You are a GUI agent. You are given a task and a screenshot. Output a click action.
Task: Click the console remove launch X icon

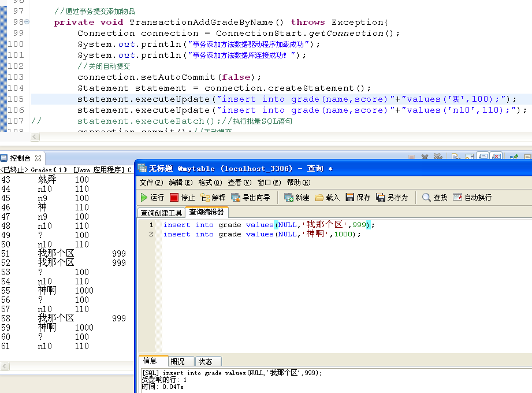[x=425, y=157]
